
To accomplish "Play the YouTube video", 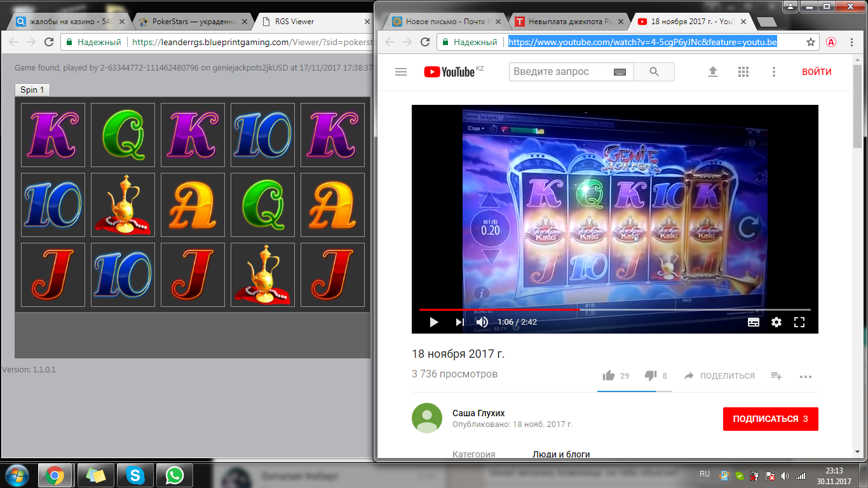I will 434,322.
